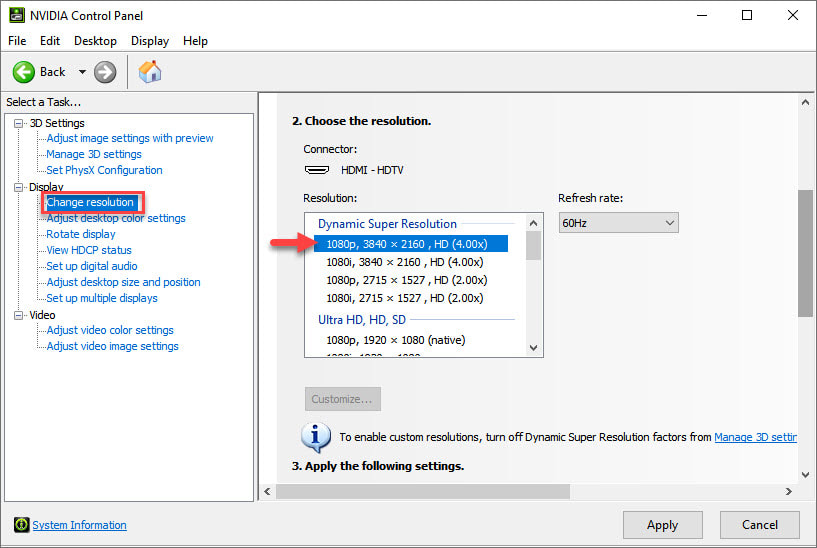Screen dimensions: 817x548
Task: Click the green Back arrow icon
Action: 23,72
